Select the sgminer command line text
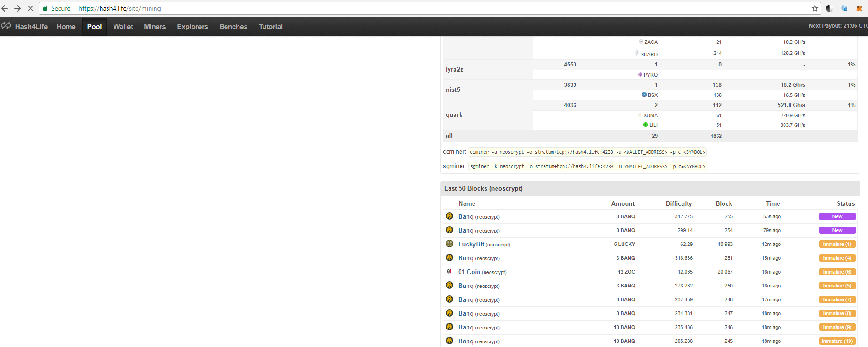 [588, 166]
